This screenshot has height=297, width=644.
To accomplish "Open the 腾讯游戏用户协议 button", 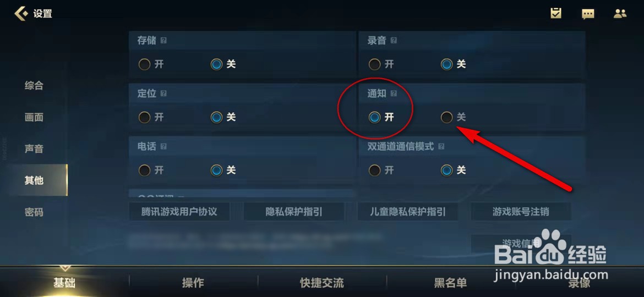I will click(179, 212).
